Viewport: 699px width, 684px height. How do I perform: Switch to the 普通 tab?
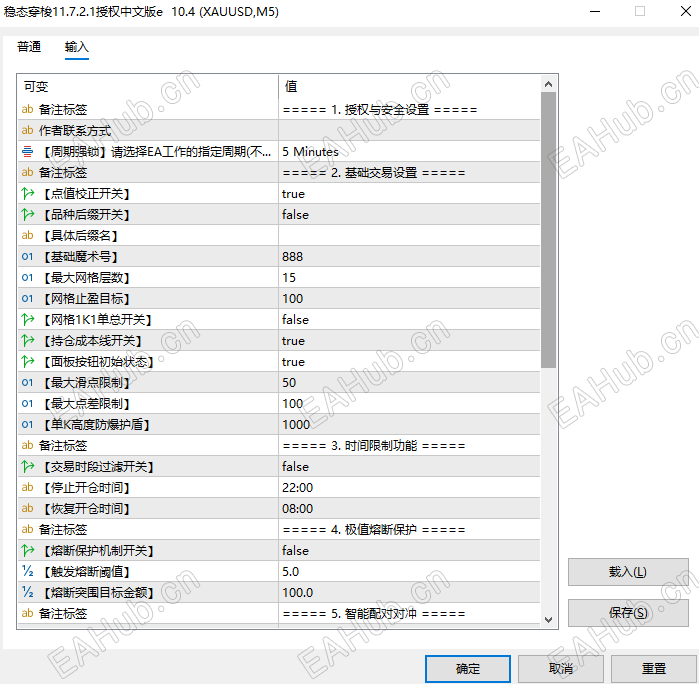click(29, 46)
